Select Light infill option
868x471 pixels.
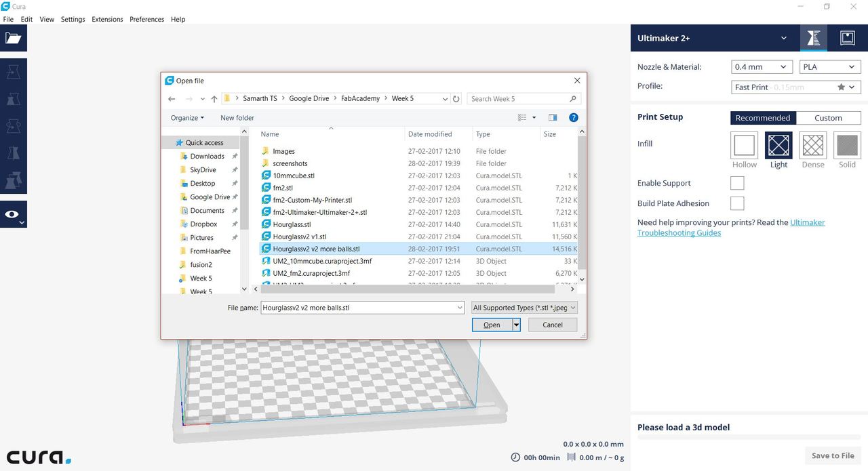pos(778,145)
